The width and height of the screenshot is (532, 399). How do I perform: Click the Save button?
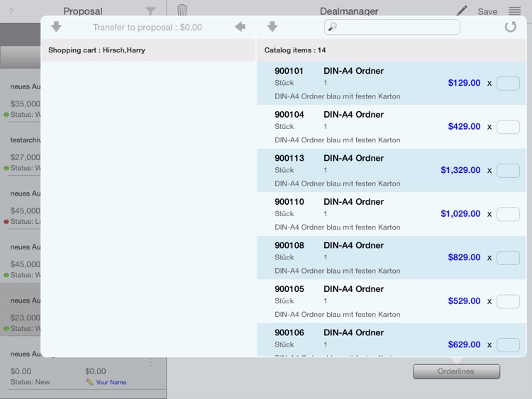click(x=487, y=11)
